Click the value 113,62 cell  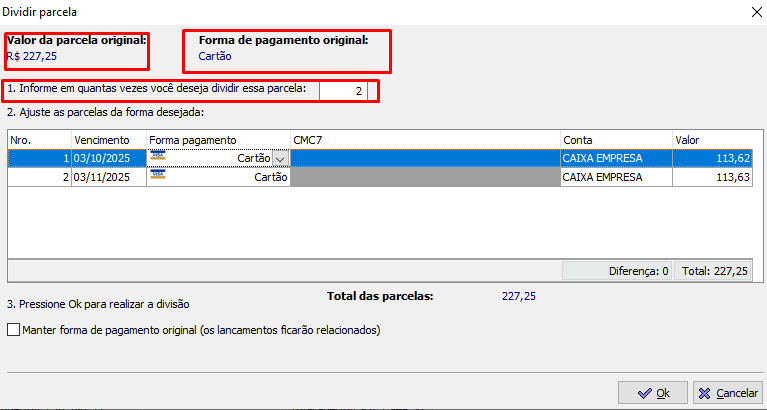[712, 158]
